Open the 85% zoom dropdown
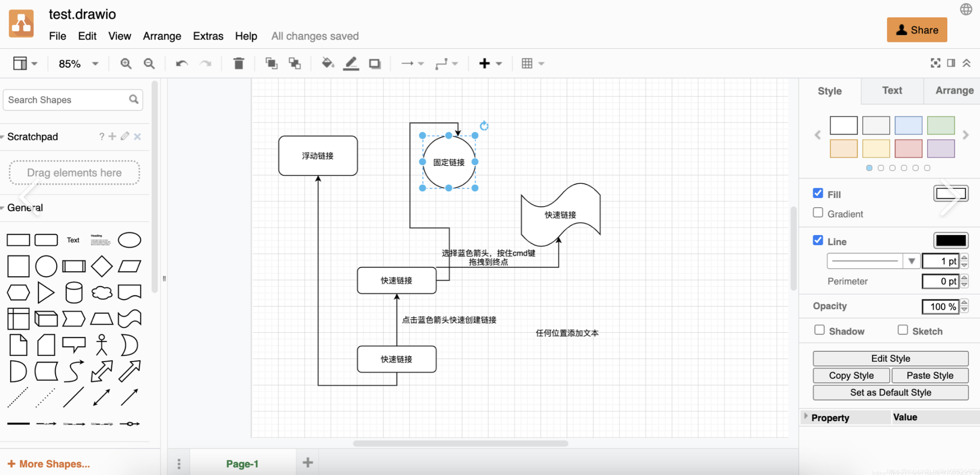The height and width of the screenshot is (475, 980). 78,64
